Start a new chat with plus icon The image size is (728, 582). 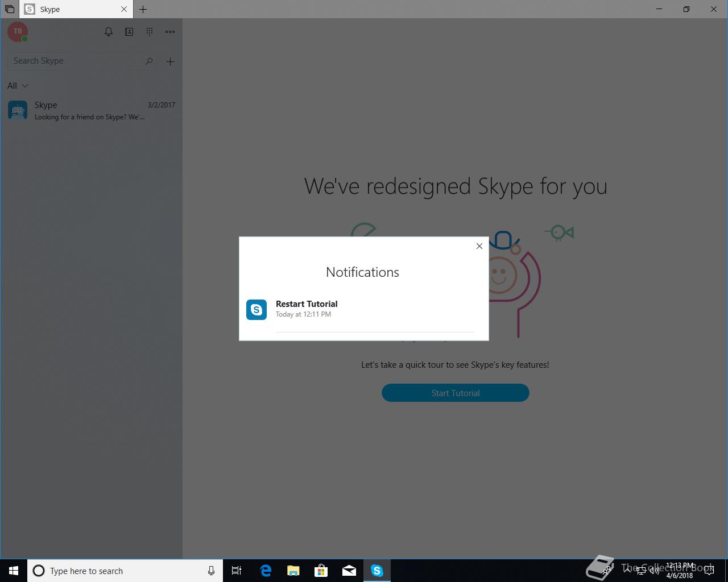click(170, 61)
